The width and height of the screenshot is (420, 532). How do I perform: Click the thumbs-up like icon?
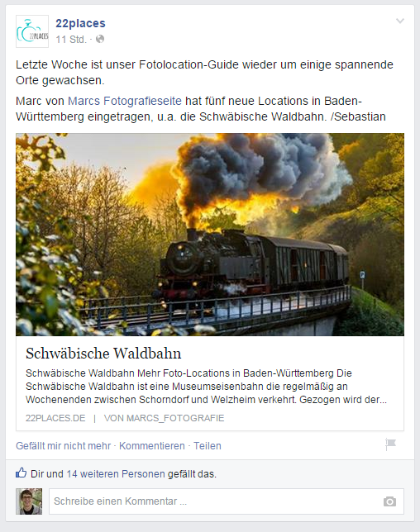(21, 473)
